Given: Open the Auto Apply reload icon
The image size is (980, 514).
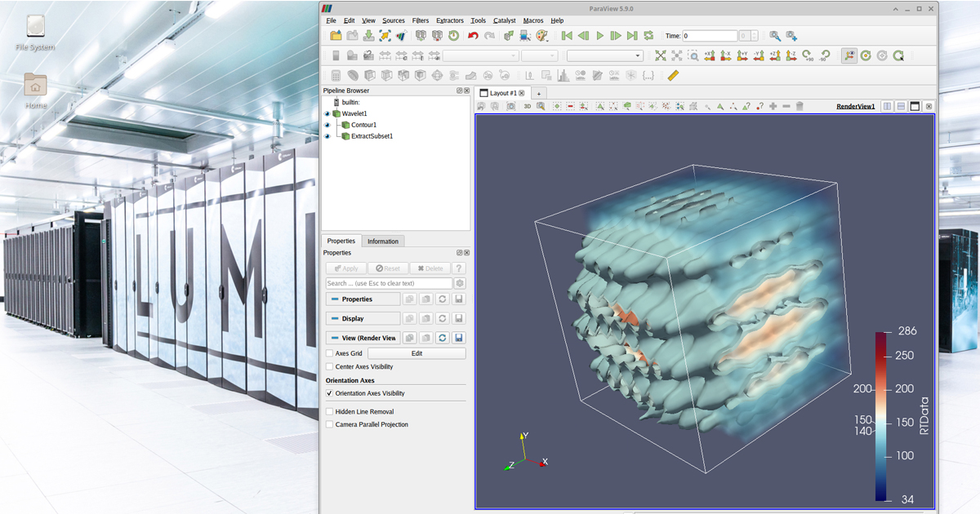Looking at the screenshot, I should (x=453, y=36).
